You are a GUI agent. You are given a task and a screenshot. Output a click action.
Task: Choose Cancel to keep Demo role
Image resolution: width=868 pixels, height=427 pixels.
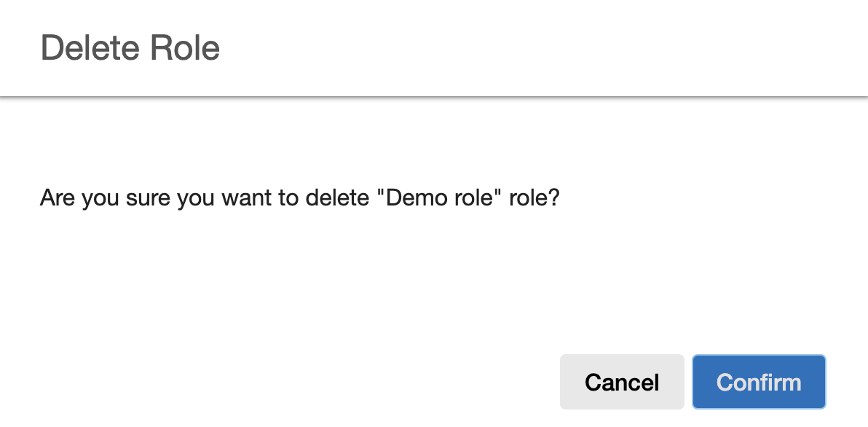click(621, 382)
